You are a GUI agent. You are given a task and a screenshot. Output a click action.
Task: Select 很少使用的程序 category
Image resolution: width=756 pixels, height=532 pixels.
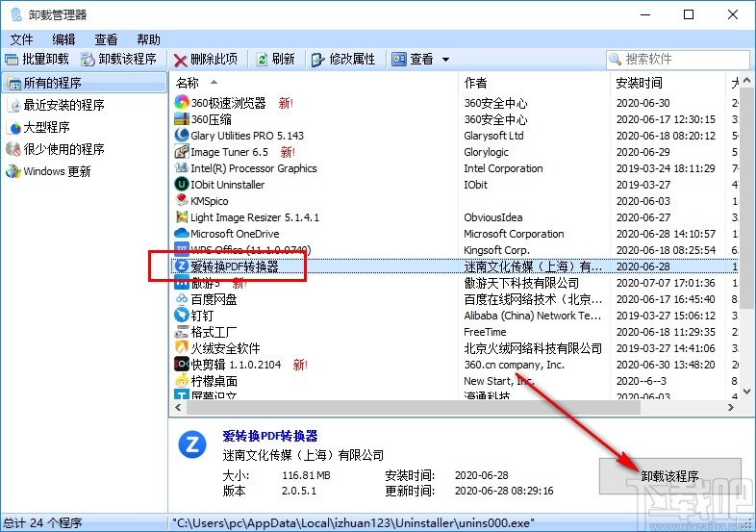(63, 149)
